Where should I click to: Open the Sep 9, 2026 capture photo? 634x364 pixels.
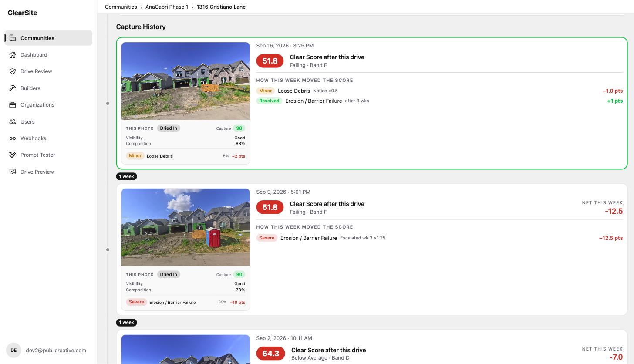pos(185,227)
